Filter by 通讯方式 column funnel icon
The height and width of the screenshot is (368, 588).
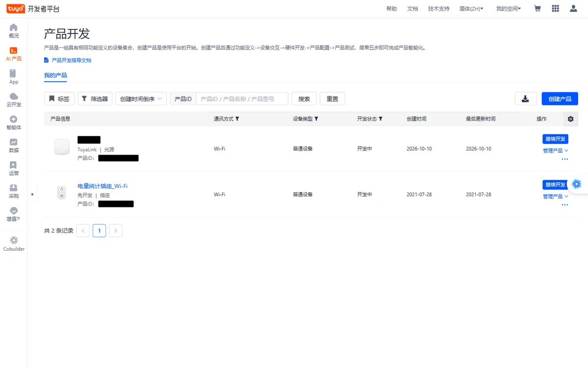(x=238, y=119)
